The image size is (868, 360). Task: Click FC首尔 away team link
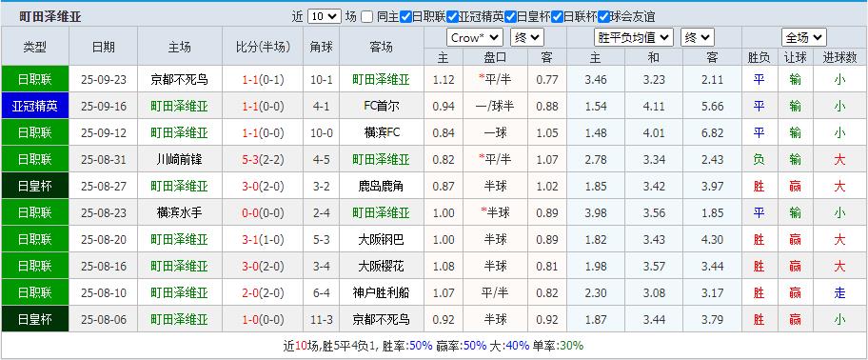pos(382,106)
